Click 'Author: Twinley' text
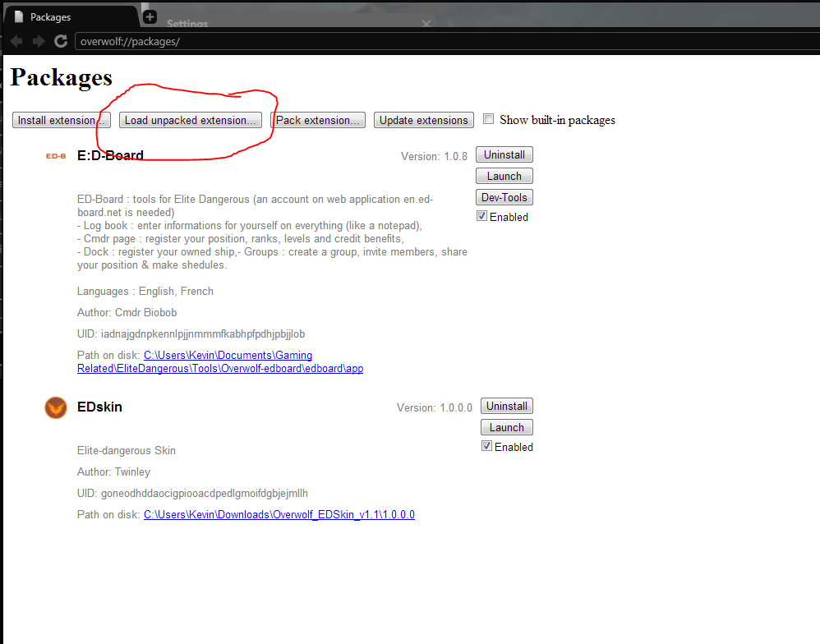This screenshot has width=820, height=644. [113, 472]
